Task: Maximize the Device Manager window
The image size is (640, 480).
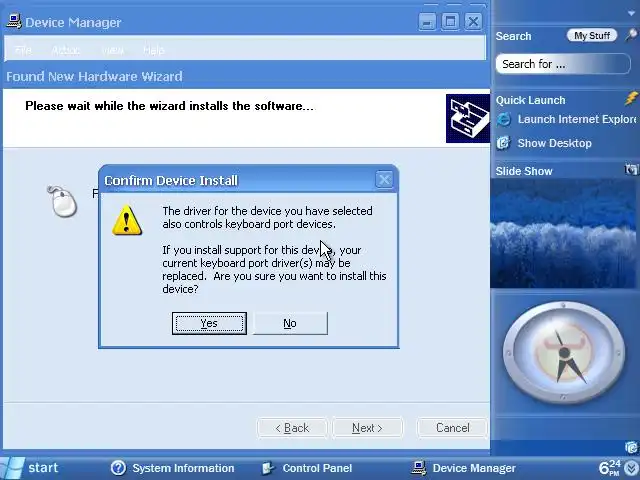Action: point(450,22)
